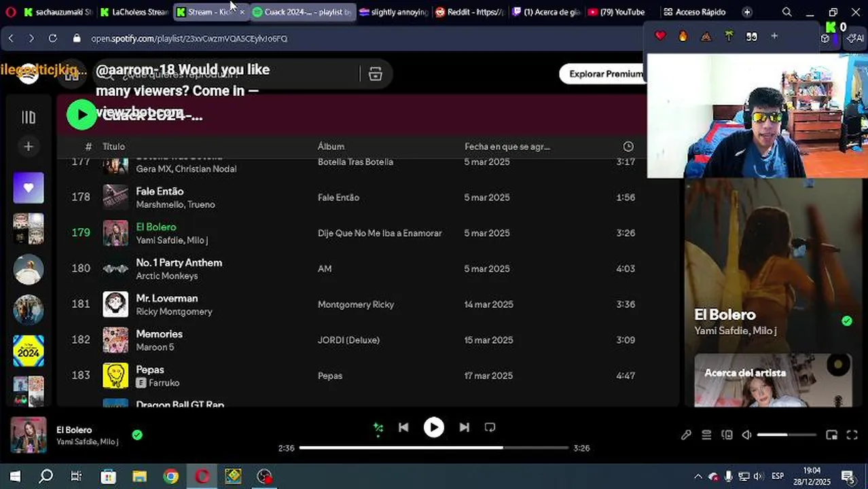Select the track Pepas
Screen dimensions: 868x489
click(x=149, y=369)
